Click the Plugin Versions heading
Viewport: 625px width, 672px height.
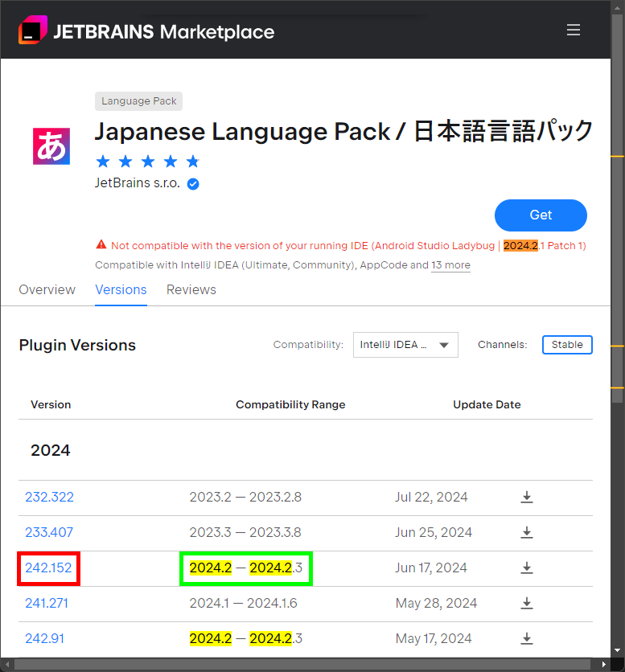77,346
